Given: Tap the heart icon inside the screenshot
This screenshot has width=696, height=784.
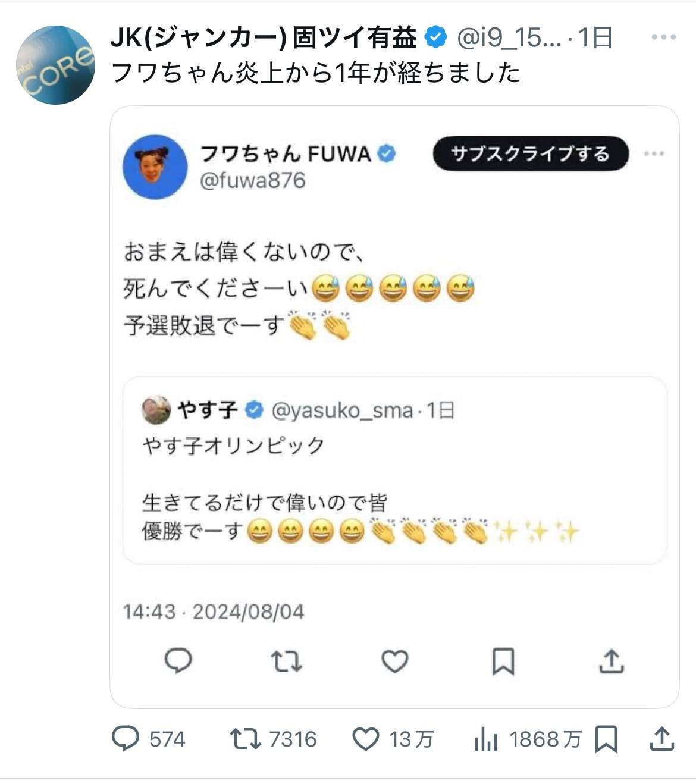Looking at the screenshot, I should tap(394, 661).
